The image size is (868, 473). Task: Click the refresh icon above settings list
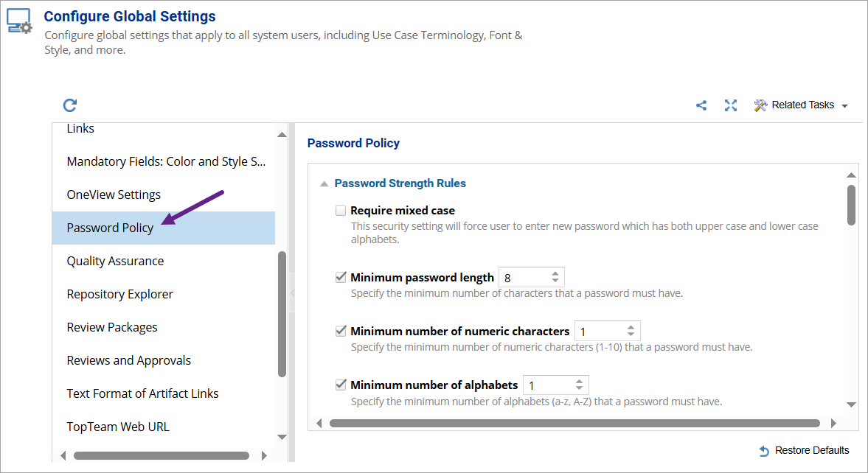click(x=70, y=105)
